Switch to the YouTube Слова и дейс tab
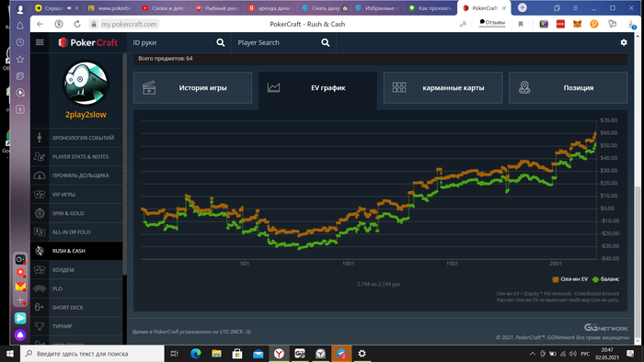The image size is (644, 362). [165, 7]
